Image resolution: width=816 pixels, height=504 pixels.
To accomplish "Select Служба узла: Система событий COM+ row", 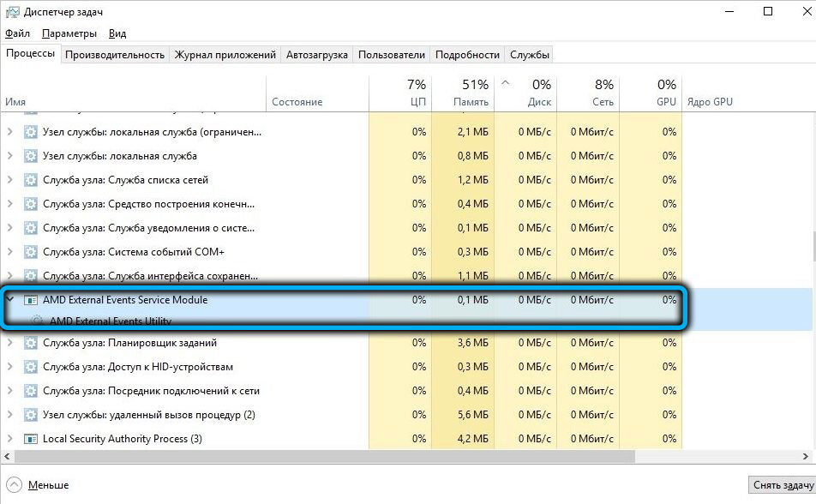I will [341, 251].
